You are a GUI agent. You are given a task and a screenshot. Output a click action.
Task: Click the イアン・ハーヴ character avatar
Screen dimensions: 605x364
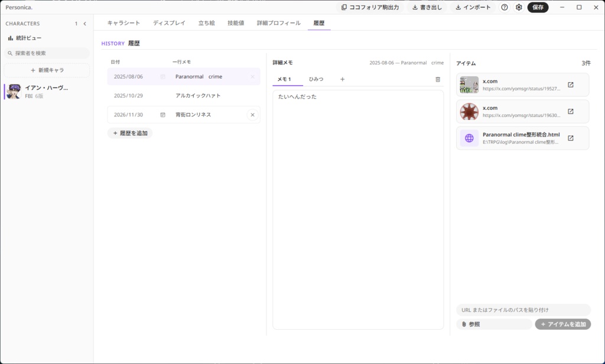[14, 92]
